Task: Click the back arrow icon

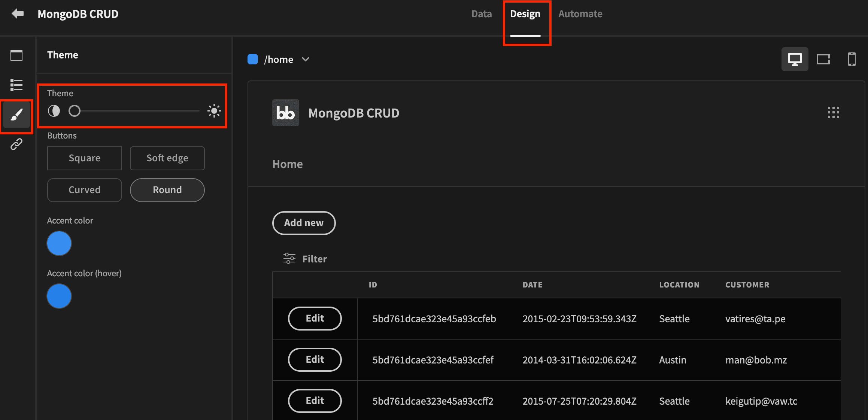Action: tap(18, 14)
